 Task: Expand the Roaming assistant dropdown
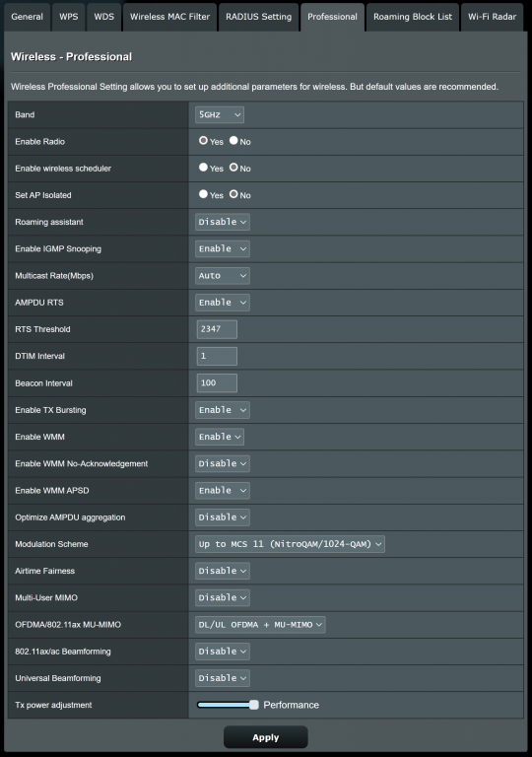223,222
